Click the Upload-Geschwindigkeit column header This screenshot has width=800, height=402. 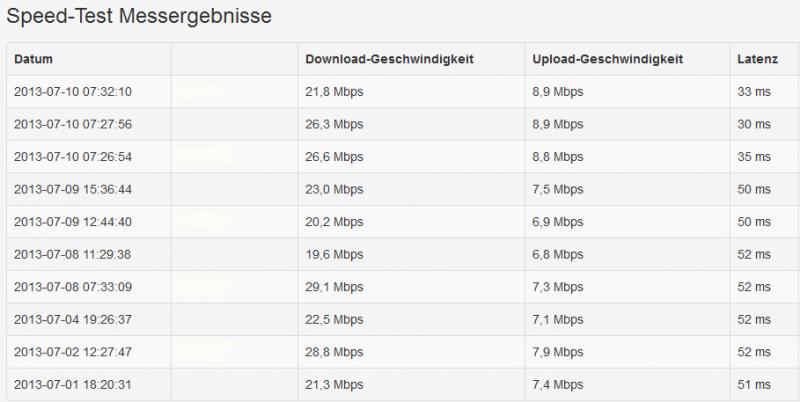coord(608,59)
